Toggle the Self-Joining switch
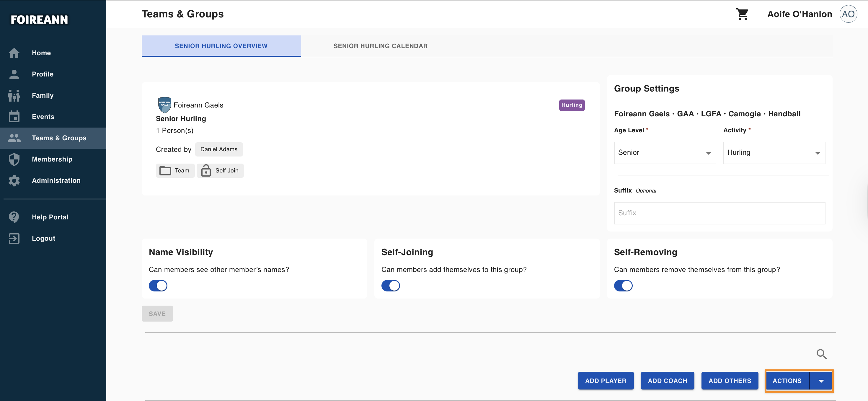This screenshot has width=868, height=401. point(391,286)
